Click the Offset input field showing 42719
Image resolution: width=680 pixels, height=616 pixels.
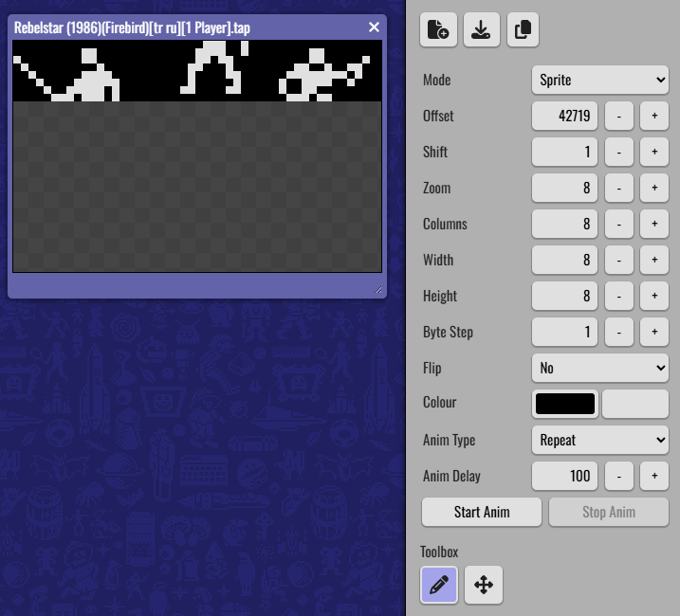tap(564, 116)
